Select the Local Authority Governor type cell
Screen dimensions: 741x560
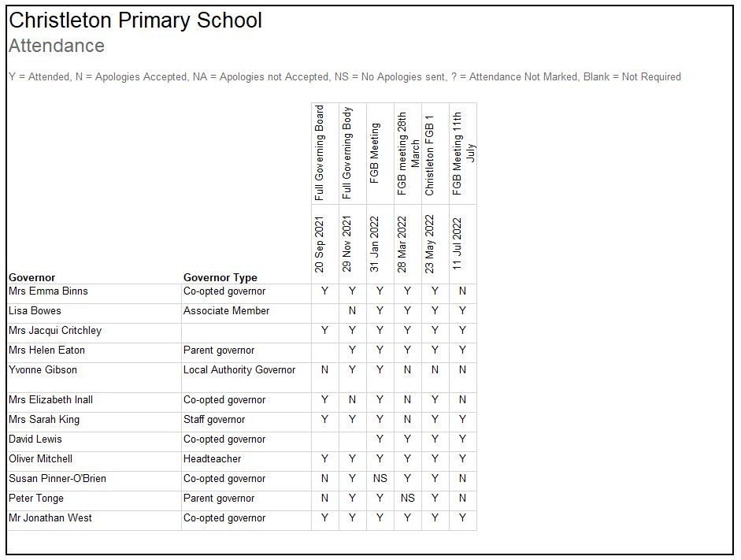pyautogui.click(x=239, y=370)
